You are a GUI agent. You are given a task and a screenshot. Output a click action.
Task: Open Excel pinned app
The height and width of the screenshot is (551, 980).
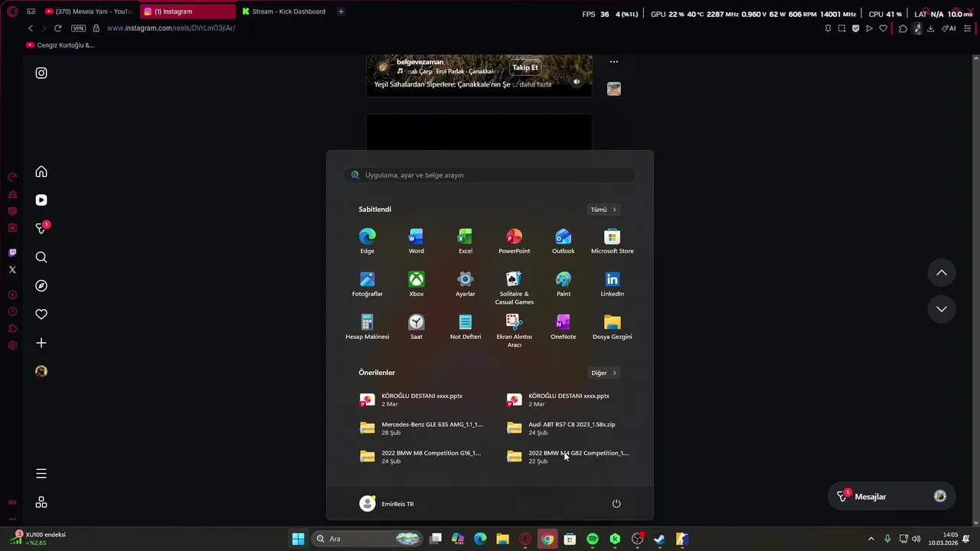click(x=465, y=241)
